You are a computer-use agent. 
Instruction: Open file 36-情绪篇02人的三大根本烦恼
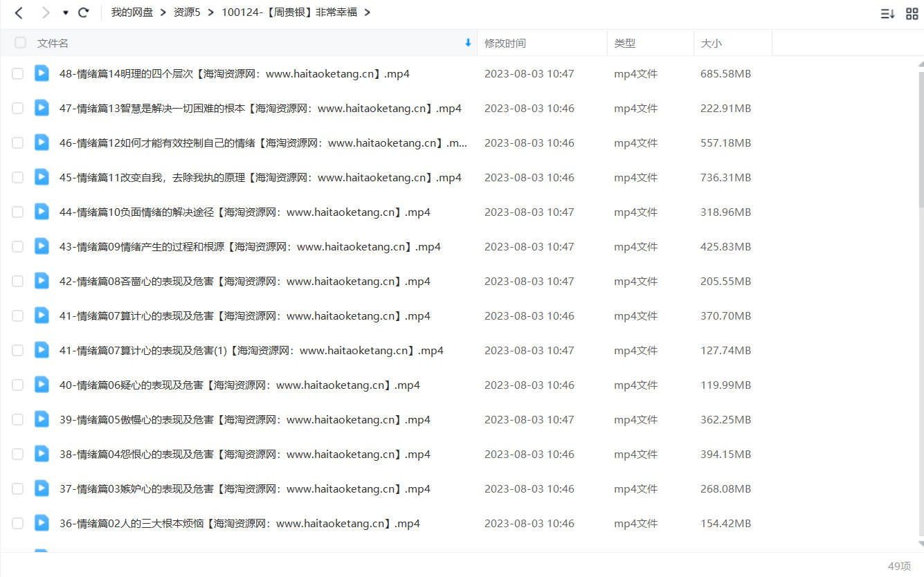tap(239, 523)
